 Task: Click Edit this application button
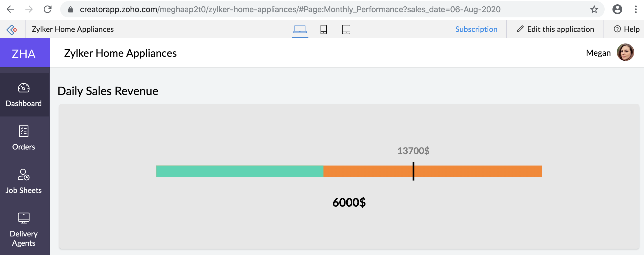click(555, 29)
